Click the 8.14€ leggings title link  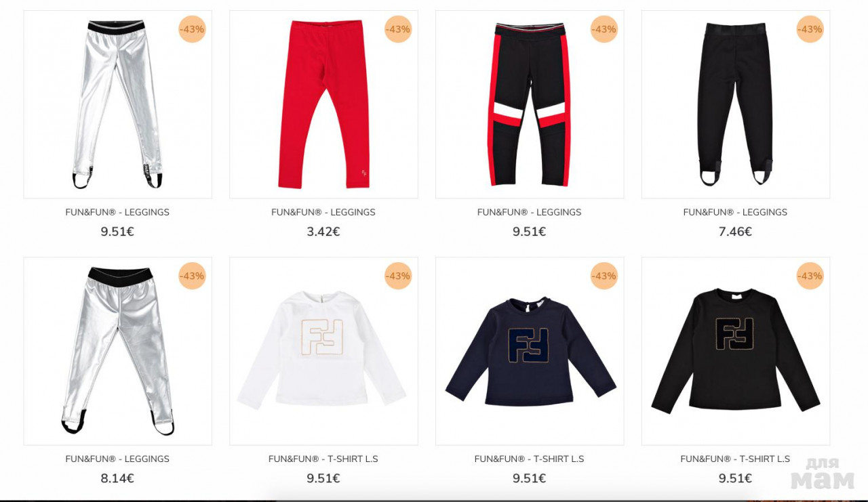click(117, 459)
